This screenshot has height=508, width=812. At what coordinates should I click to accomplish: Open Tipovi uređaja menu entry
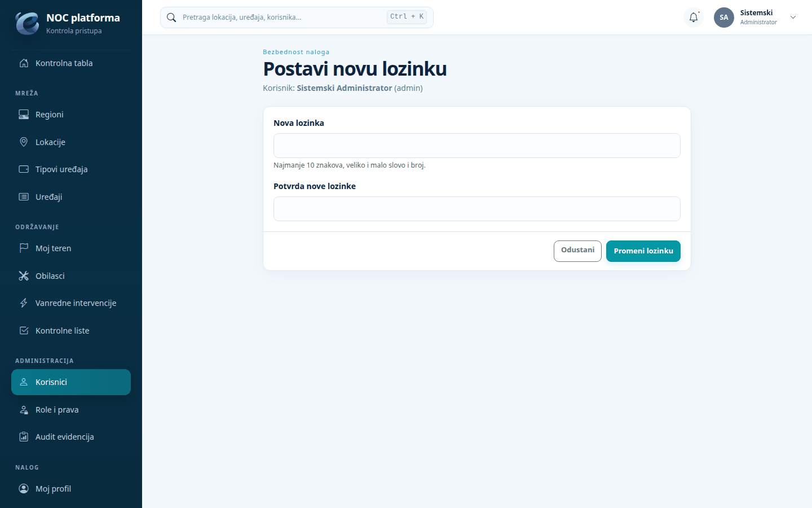(x=71, y=169)
